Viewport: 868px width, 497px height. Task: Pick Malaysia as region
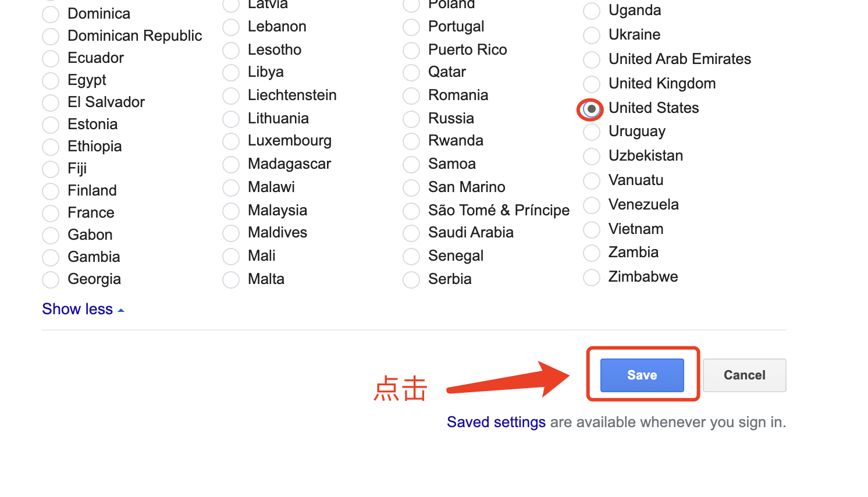pos(230,211)
